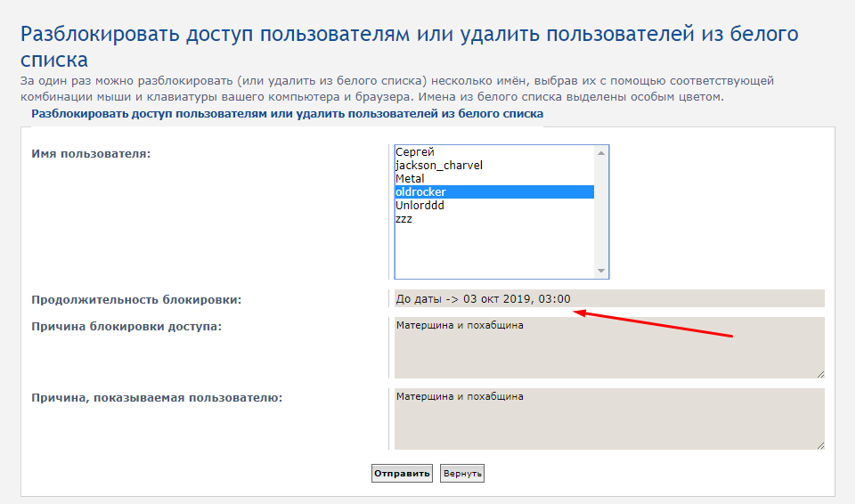
Task: Click the Отправить submit button
Action: click(402, 474)
